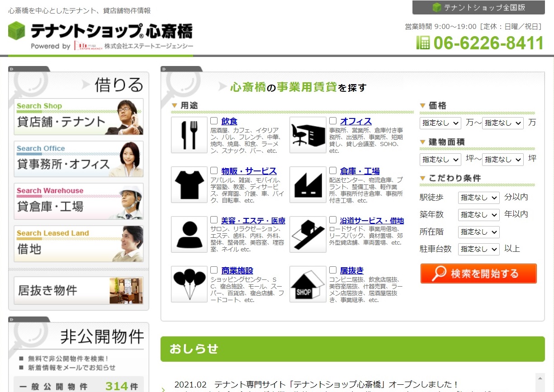Click the person silhouette beauty icon
This screenshot has height=392, width=554.
coord(189,234)
